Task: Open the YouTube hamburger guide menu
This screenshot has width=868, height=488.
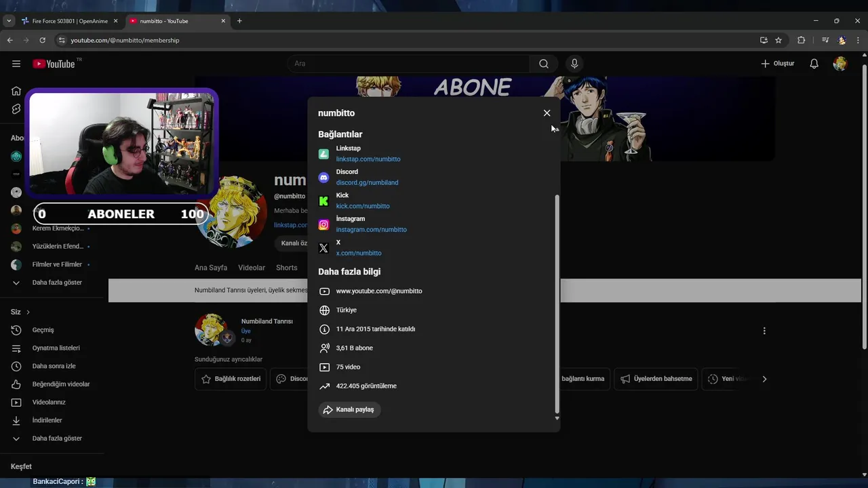Action: (x=16, y=64)
